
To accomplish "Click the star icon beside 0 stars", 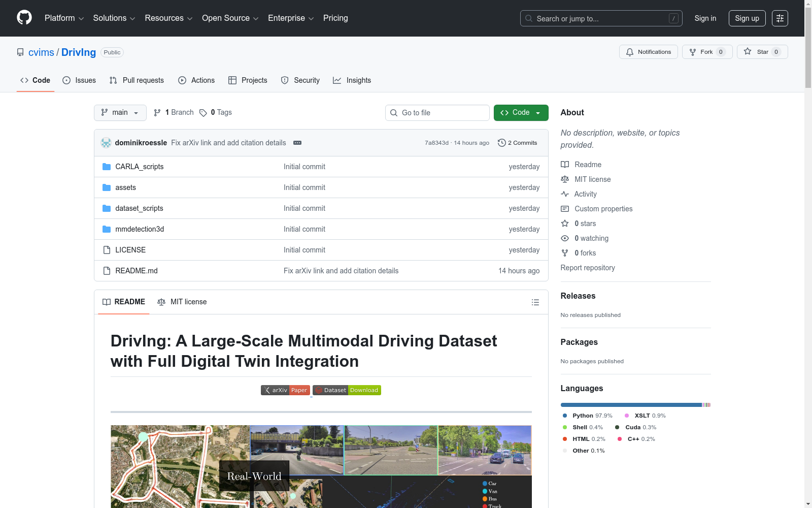I will pos(565,224).
